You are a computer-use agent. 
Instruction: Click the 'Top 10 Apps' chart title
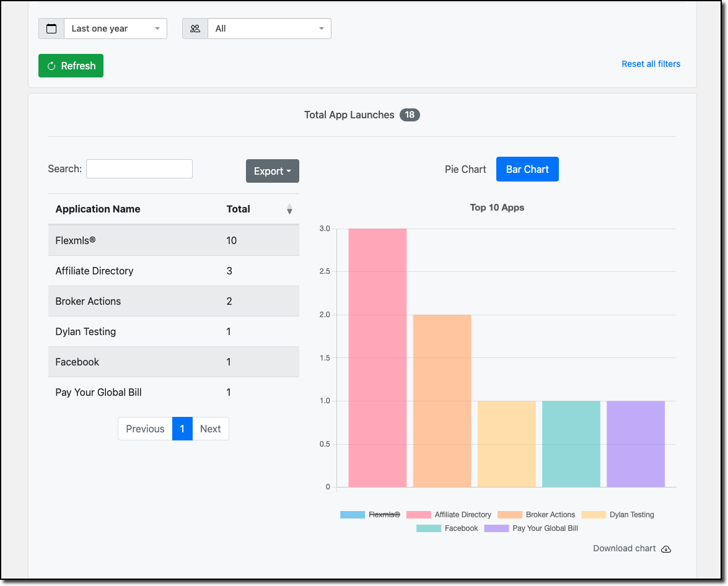coord(497,208)
